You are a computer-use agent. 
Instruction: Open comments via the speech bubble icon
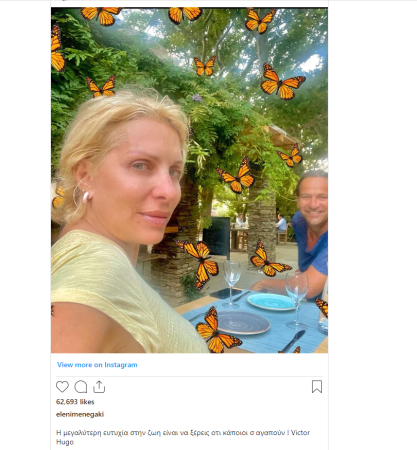click(81, 387)
